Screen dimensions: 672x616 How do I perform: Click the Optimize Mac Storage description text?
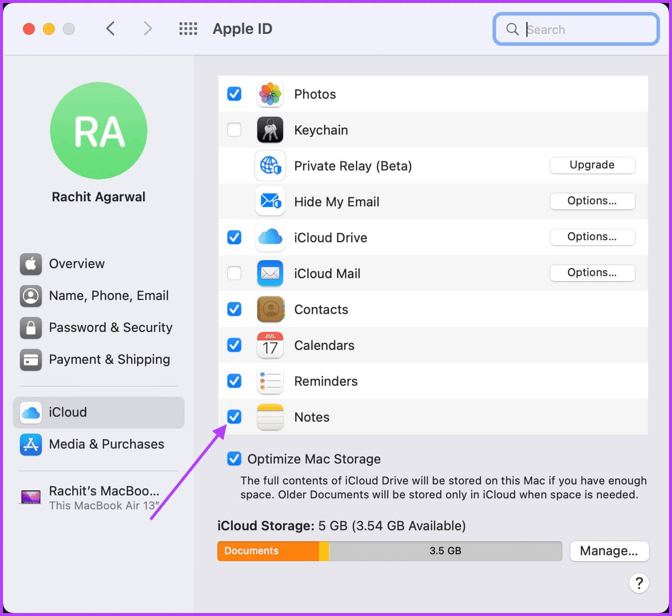(x=443, y=487)
